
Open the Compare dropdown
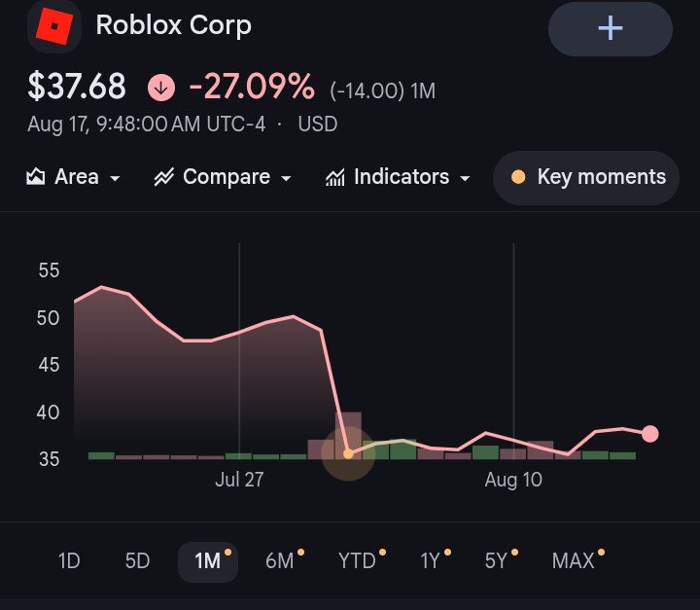[x=223, y=177]
